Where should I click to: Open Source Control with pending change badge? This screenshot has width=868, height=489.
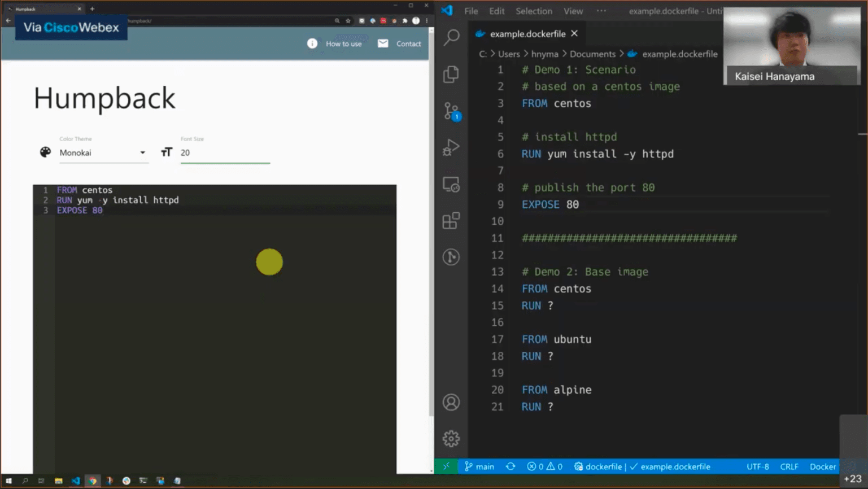click(451, 111)
